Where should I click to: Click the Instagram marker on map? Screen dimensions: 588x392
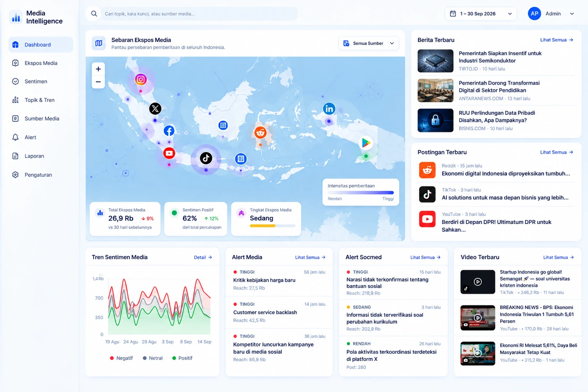coord(141,79)
